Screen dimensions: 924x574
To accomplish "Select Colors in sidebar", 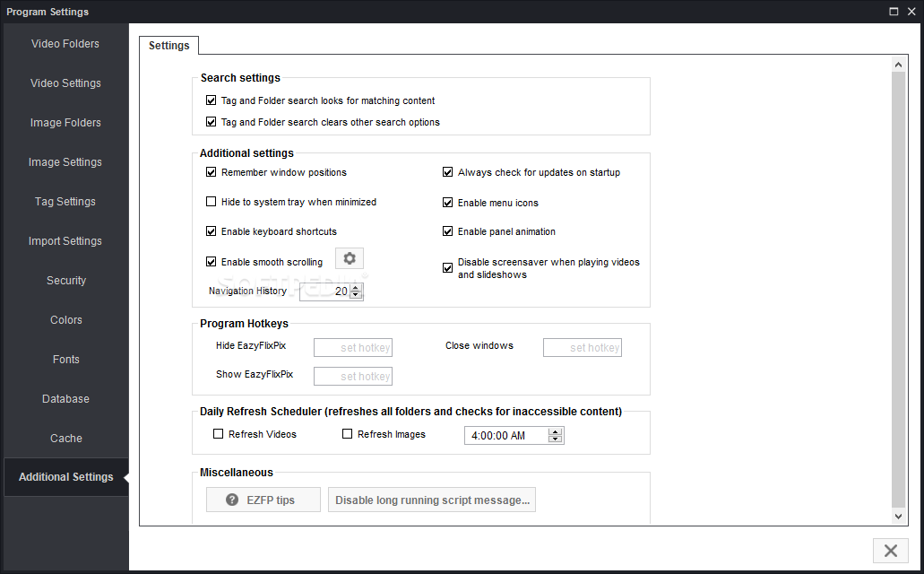I will [65, 320].
